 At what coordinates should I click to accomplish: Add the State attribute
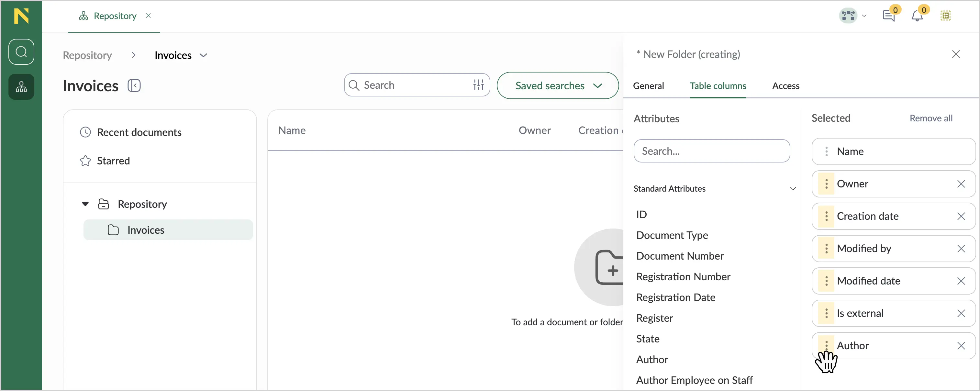[x=648, y=339]
